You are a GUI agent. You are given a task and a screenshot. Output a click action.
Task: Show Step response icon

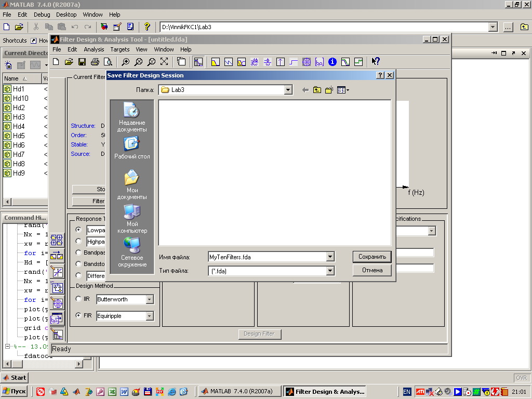[293, 62]
